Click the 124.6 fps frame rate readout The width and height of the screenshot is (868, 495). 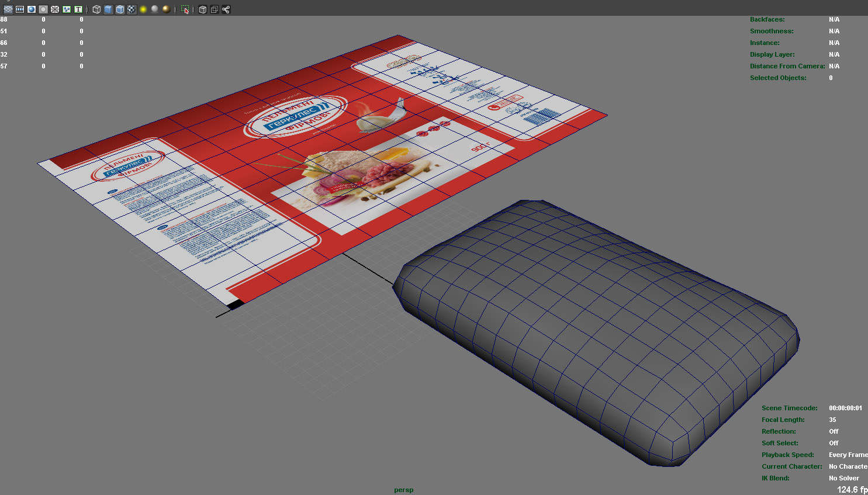pyautogui.click(x=852, y=490)
